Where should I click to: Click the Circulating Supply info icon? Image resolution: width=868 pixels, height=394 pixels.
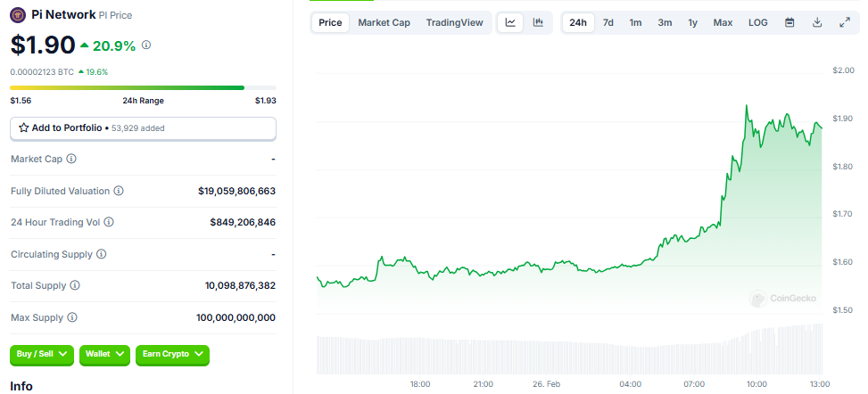coord(101,254)
